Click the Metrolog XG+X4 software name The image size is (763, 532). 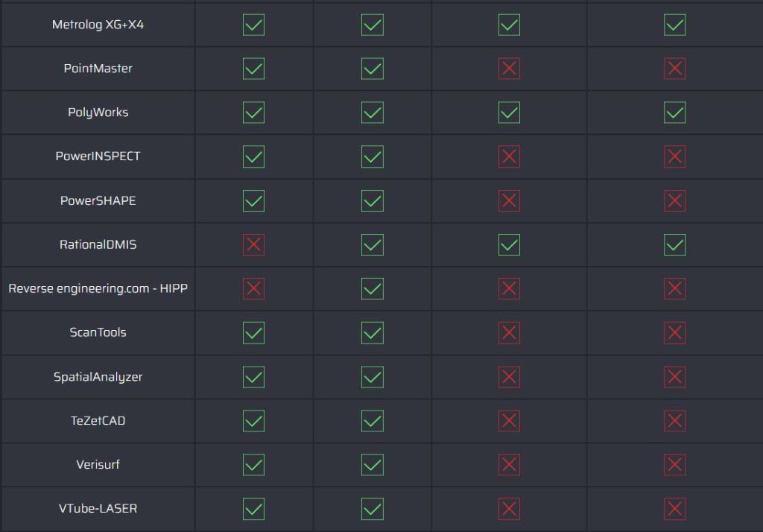pos(98,25)
